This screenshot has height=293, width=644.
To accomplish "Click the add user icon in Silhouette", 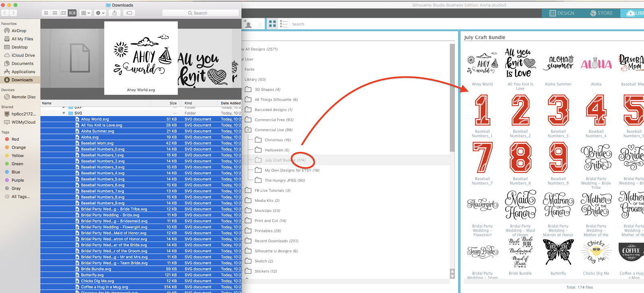I will coord(248,24).
